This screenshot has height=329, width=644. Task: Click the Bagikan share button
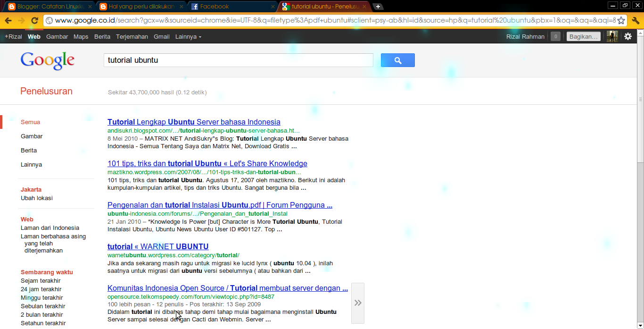[584, 36]
